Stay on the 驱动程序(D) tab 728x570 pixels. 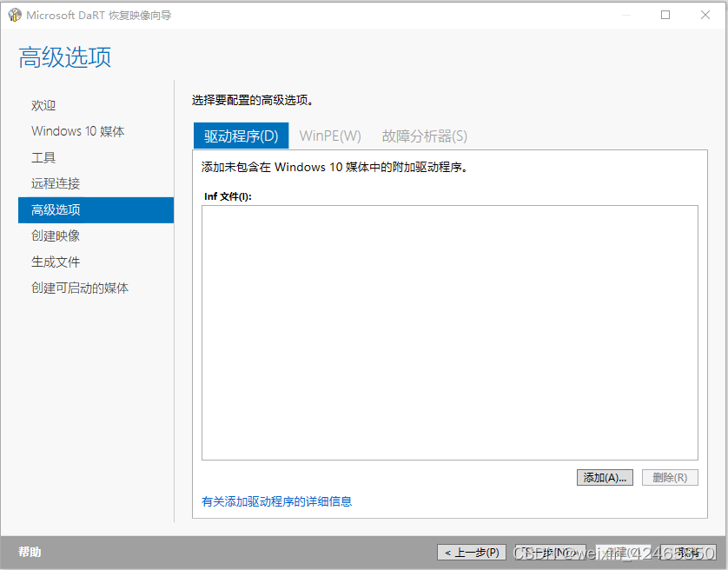(x=241, y=136)
